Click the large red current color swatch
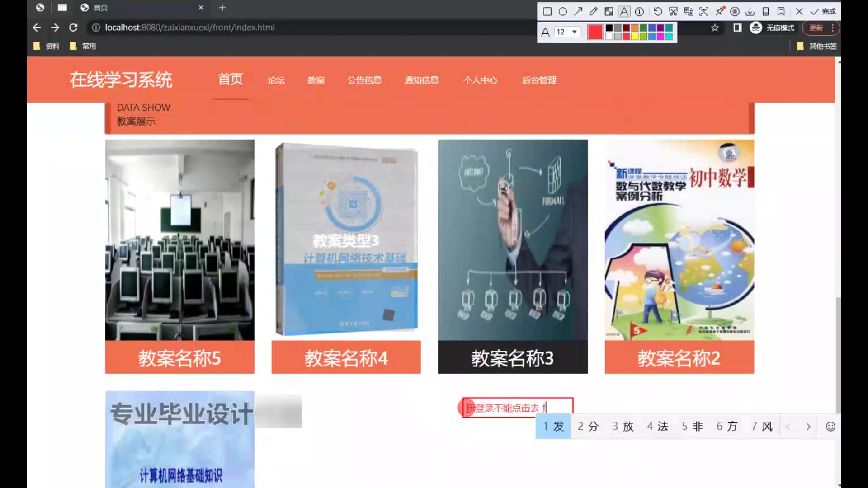 pos(595,32)
